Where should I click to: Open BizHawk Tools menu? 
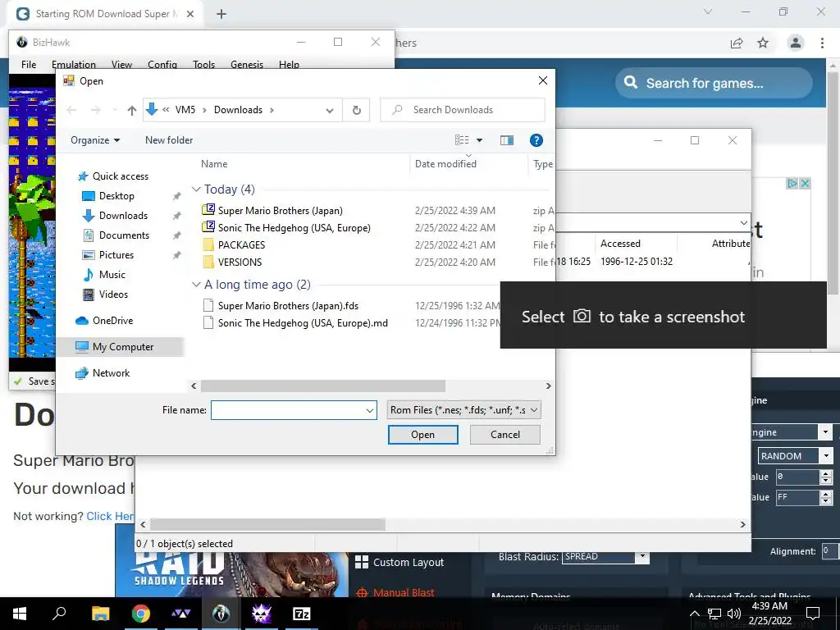pyautogui.click(x=203, y=64)
